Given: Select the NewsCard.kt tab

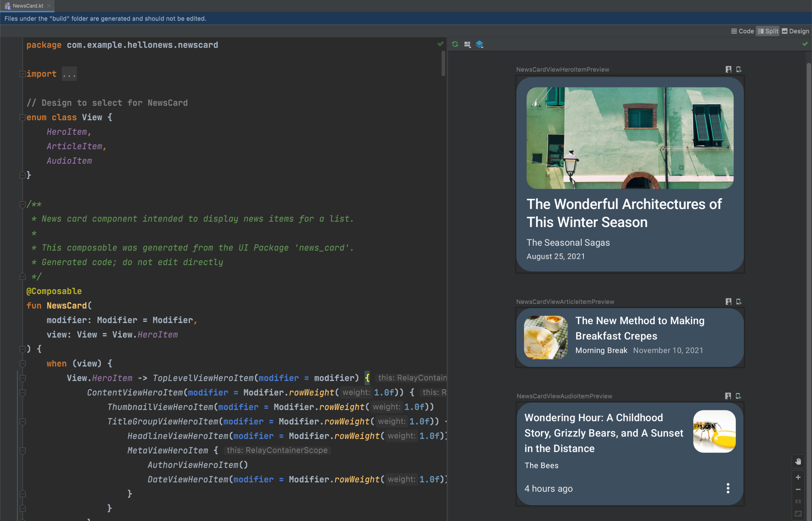Looking at the screenshot, I should click(27, 6).
